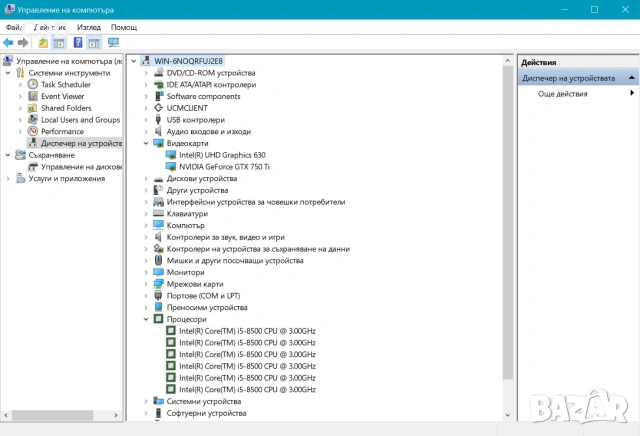Click the UCMCLIENT icon
Image resolution: width=640 pixels, height=436 pixels.
pos(158,108)
